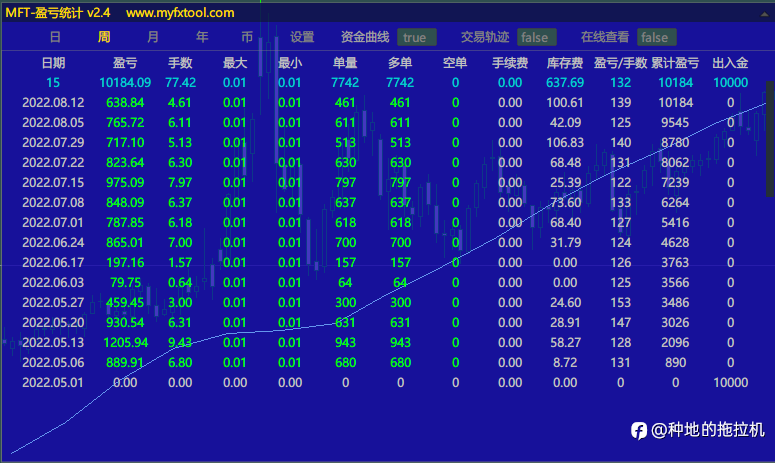Viewport: 775px width, 463px height.
Task: Click the 手续费 column header
Action: (510, 63)
